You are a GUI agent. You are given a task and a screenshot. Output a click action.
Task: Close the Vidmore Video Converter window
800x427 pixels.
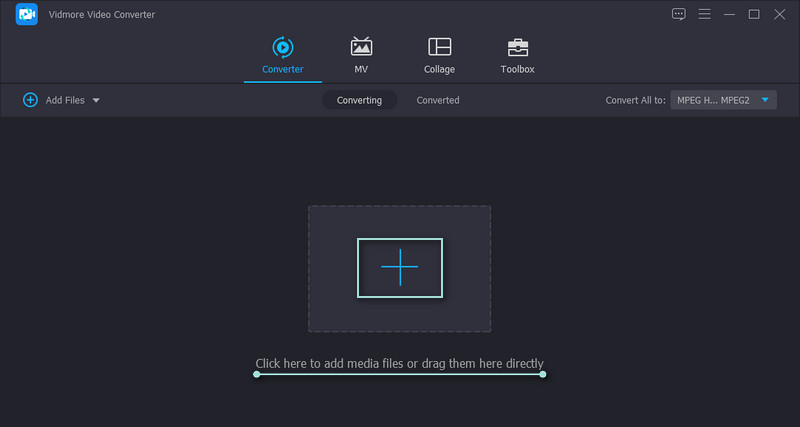pyautogui.click(x=779, y=14)
